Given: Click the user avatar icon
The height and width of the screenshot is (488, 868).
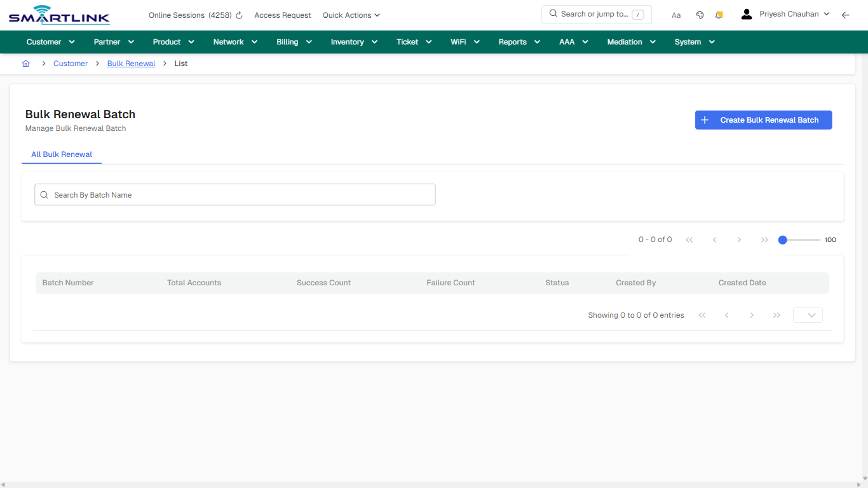Looking at the screenshot, I should pos(746,13).
